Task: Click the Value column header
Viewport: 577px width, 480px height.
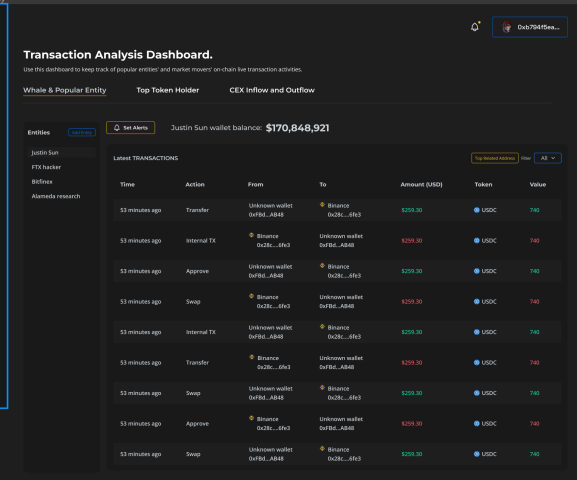Action: (538, 184)
